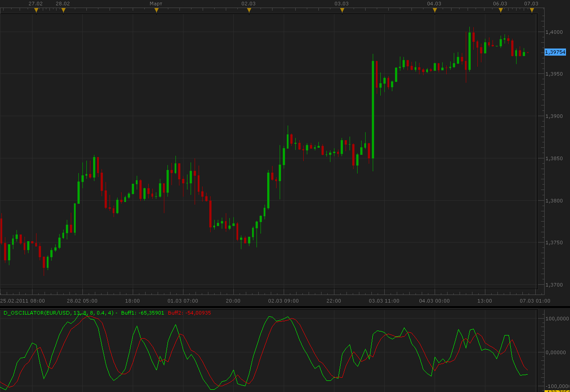This screenshot has height=392, width=570.
Task: Click the 03.03 11:00 time axis label
Action: pos(384,301)
